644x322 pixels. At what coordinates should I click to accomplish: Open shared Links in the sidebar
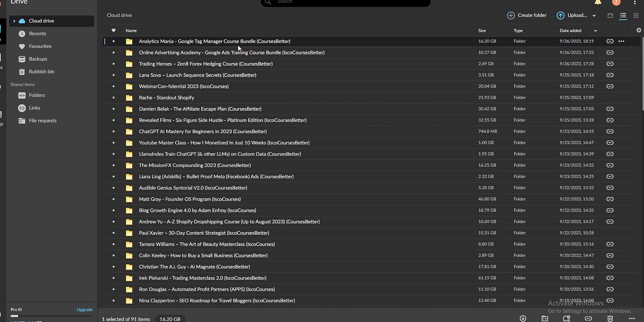pos(34,108)
